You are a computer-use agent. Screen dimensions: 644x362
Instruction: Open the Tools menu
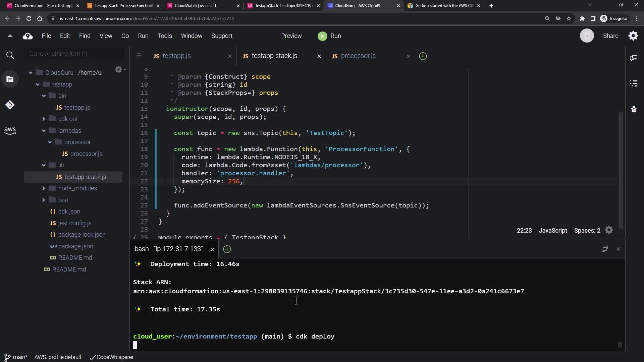point(164,36)
